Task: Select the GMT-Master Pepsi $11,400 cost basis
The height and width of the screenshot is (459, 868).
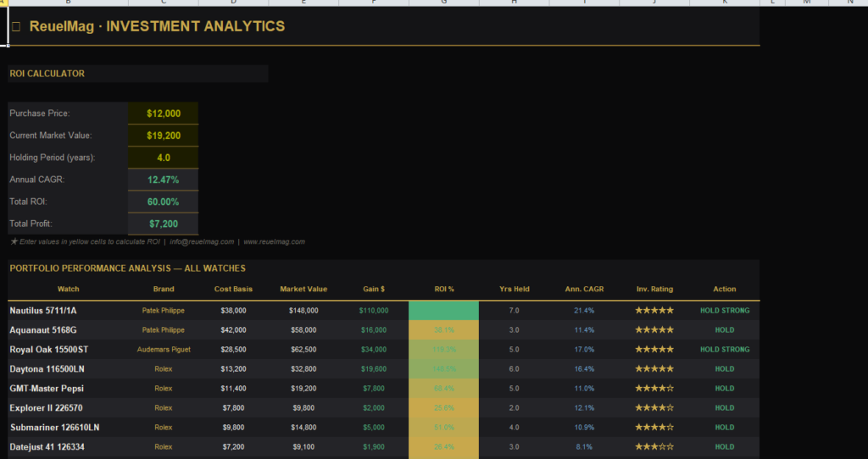Action: point(234,388)
